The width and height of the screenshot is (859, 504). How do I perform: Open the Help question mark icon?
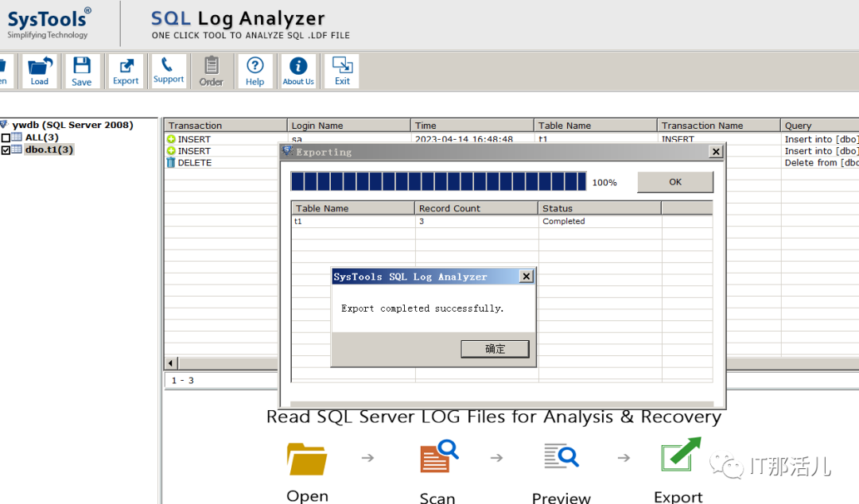click(x=255, y=72)
